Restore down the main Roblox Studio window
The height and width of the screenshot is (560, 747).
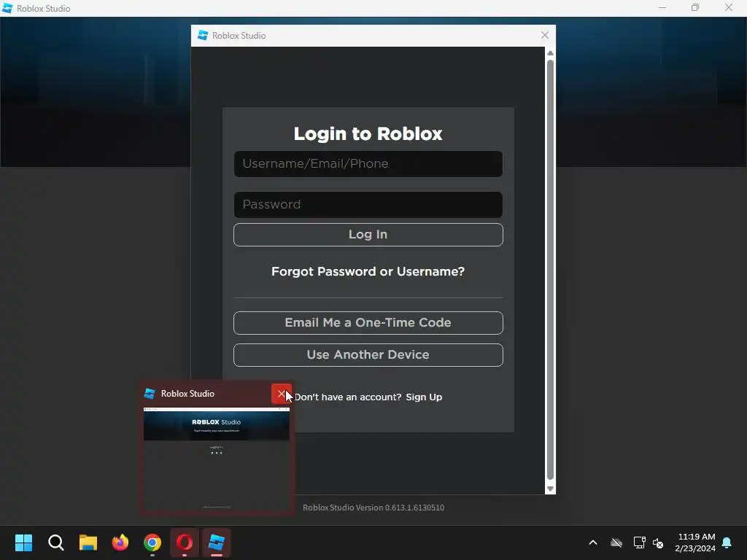695,8
